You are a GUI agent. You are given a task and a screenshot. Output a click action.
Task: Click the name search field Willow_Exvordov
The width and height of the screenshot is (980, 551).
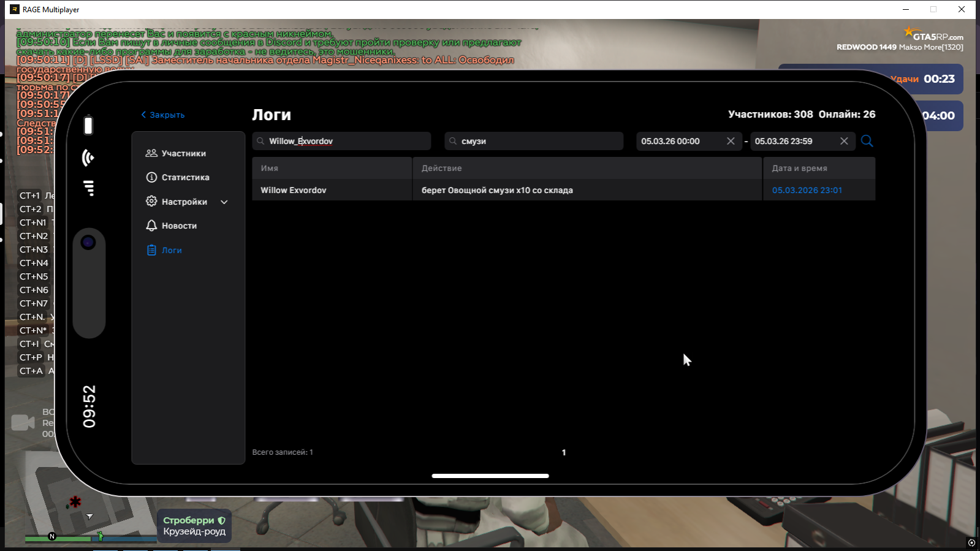341,141
